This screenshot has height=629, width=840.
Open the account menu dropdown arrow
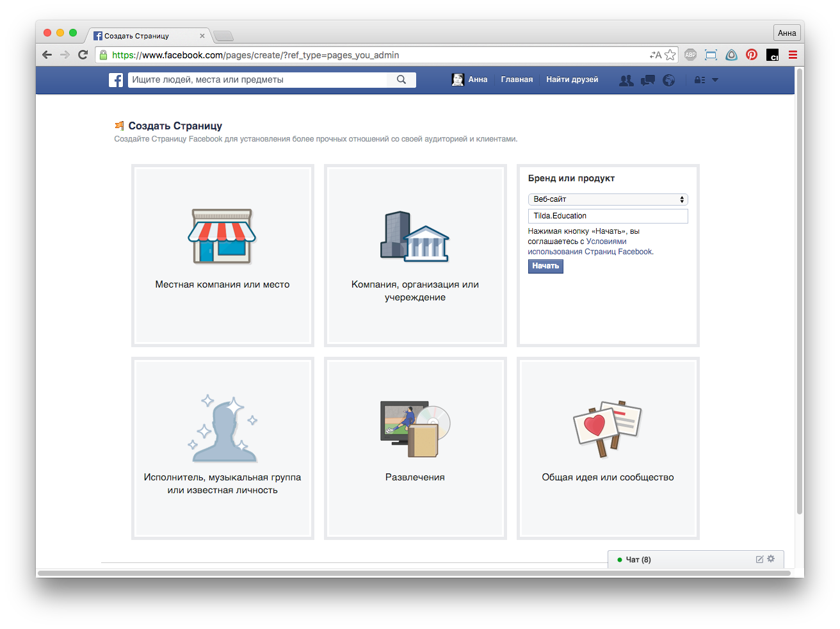[715, 80]
